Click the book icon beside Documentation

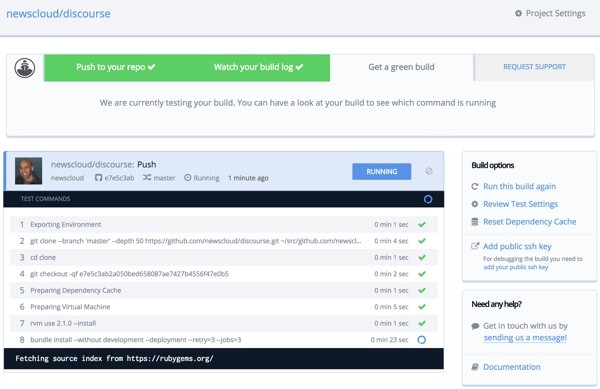pyautogui.click(x=475, y=367)
